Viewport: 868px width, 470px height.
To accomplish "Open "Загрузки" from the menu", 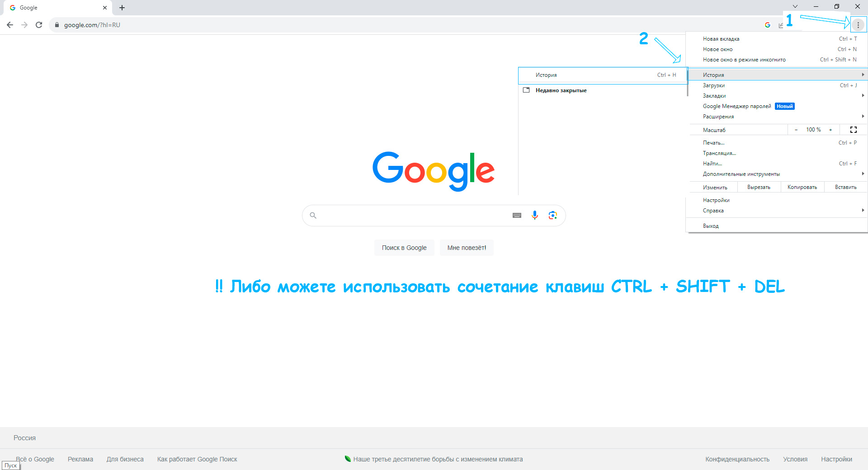I will pos(777,85).
